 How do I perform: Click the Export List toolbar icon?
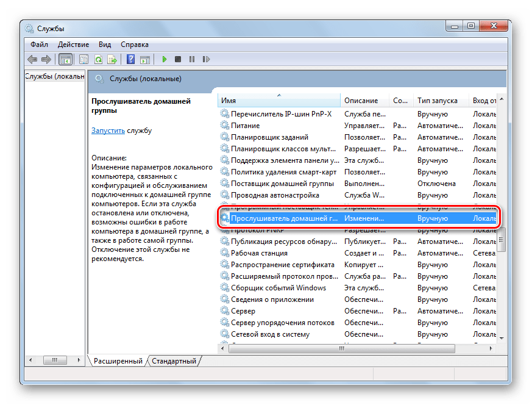tap(112, 59)
